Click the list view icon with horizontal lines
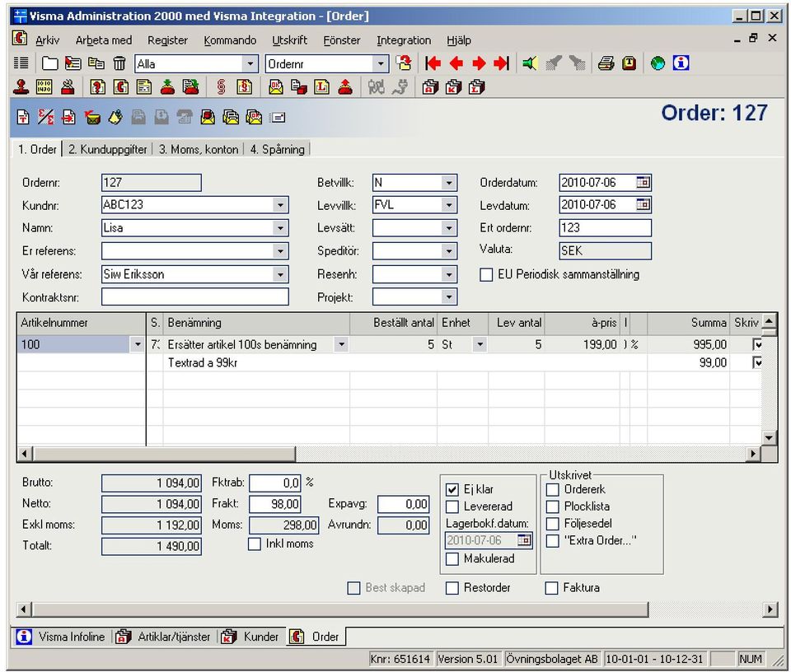This screenshot has height=672, width=791. pos(21,63)
